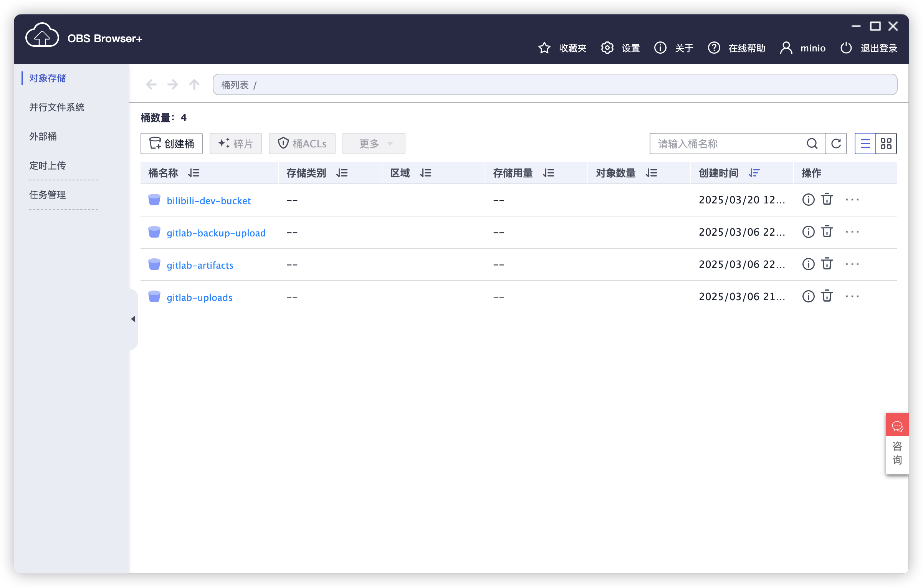The image size is (923, 588).
Task: Expand the More dropdown button
Action: coord(374,144)
